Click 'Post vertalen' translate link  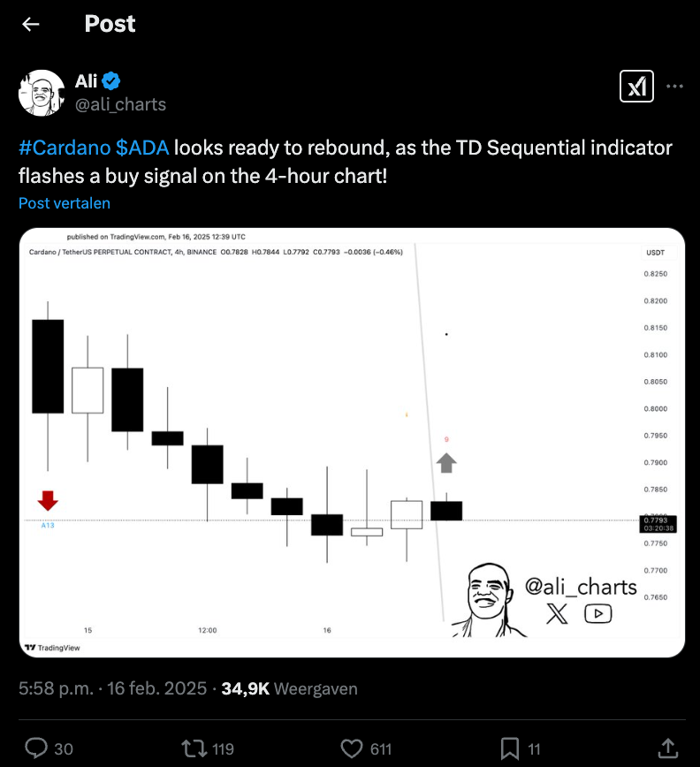tap(64, 203)
